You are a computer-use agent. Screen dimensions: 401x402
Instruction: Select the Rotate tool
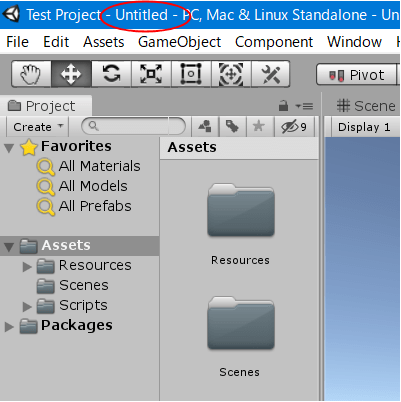tap(111, 74)
